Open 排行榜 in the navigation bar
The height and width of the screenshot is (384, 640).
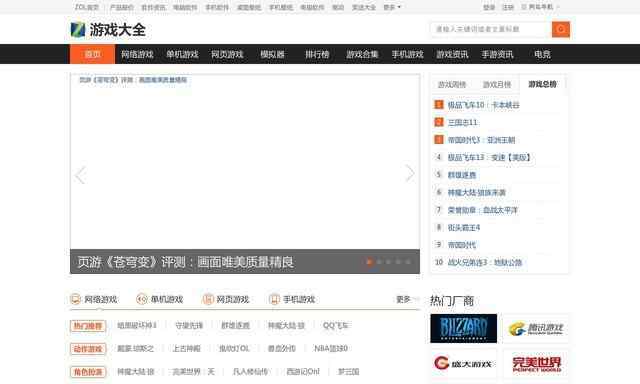(x=317, y=54)
